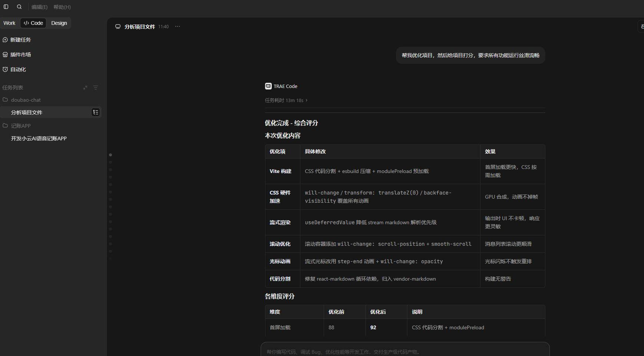Click the outline icon on 分析项目文件 row
644x356 pixels.
(96, 112)
